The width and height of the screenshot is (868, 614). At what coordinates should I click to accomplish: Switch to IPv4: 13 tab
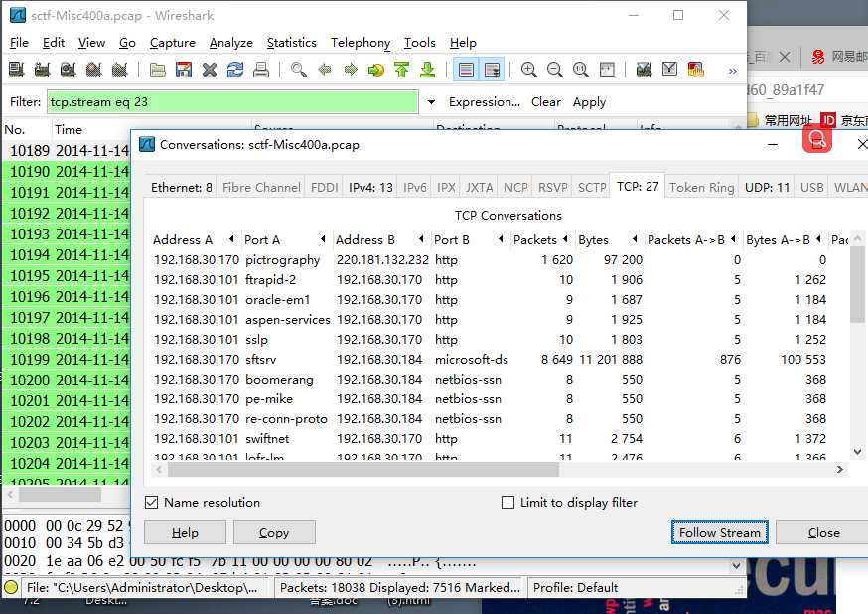click(x=370, y=187)
